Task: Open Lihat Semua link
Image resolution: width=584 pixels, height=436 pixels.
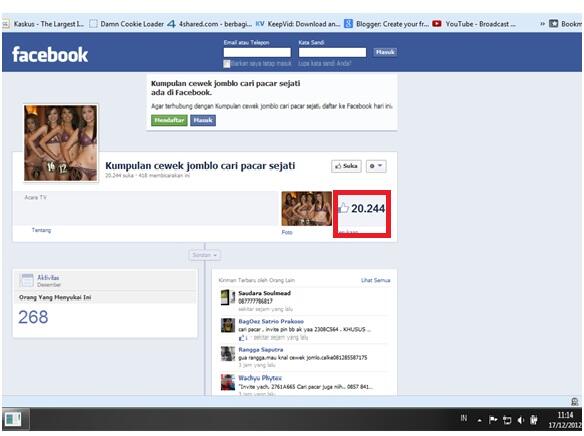Action: coord(375,280)
